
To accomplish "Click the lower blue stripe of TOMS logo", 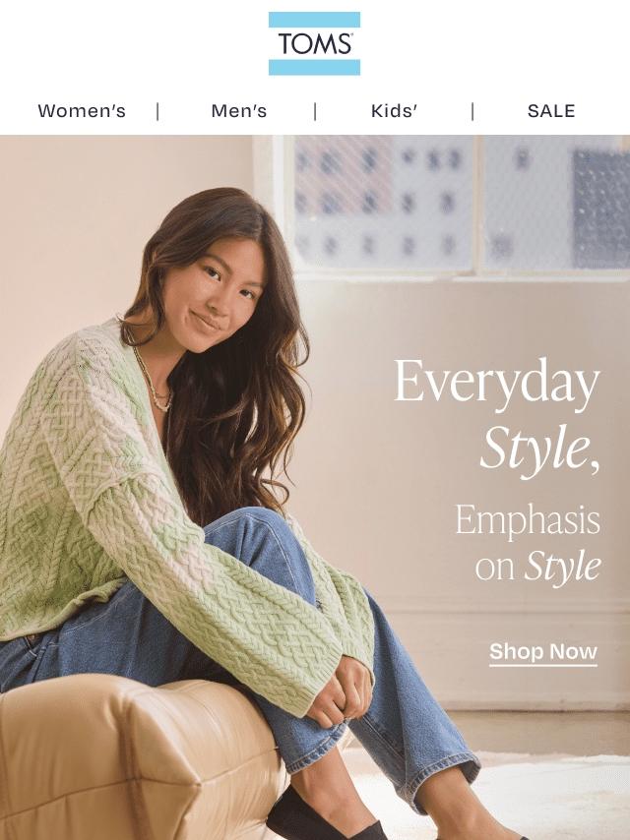I will point(314,67).
